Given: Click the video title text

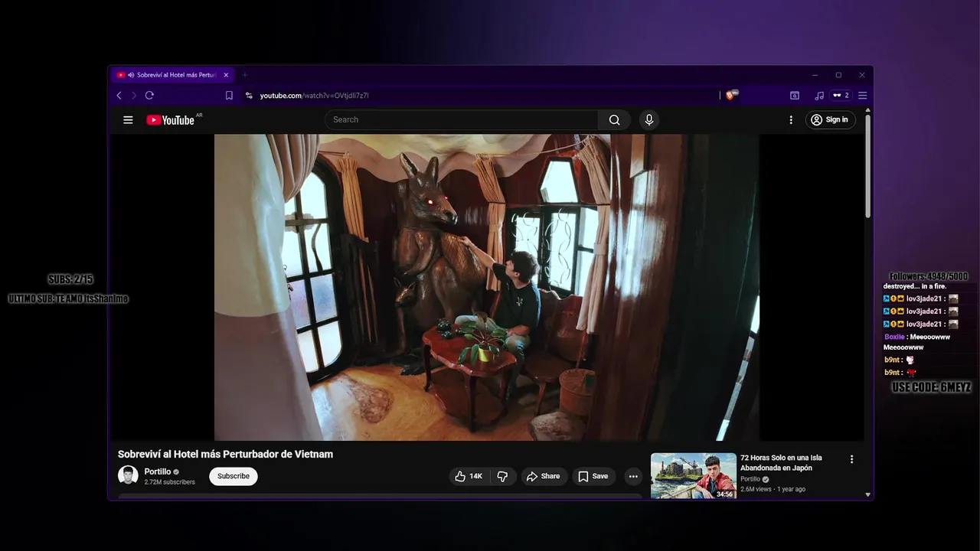Looking at the screenshot, I should (225, 454).
